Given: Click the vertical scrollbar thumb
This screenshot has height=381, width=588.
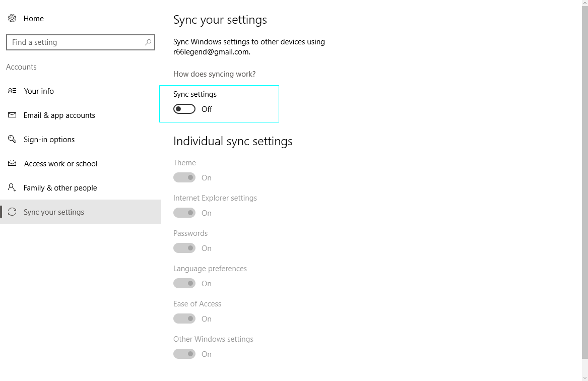Looking at the screenshot, I should coord(585,182).
